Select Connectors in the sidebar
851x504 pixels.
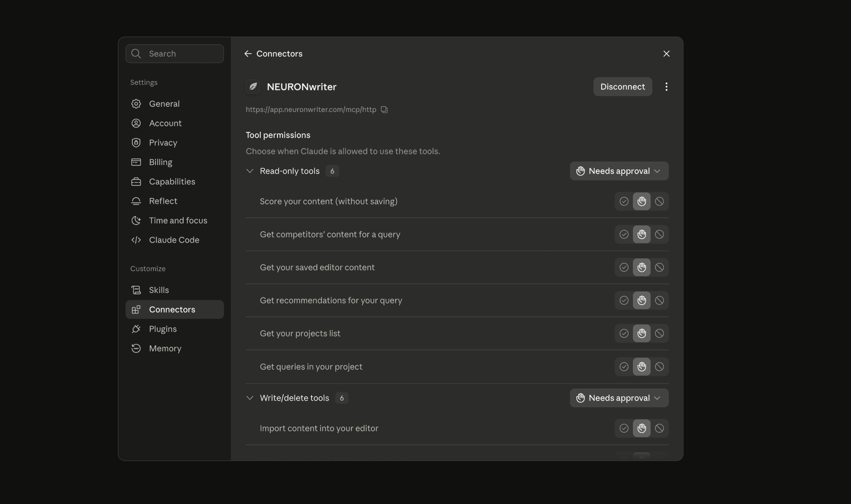[175, 310]
